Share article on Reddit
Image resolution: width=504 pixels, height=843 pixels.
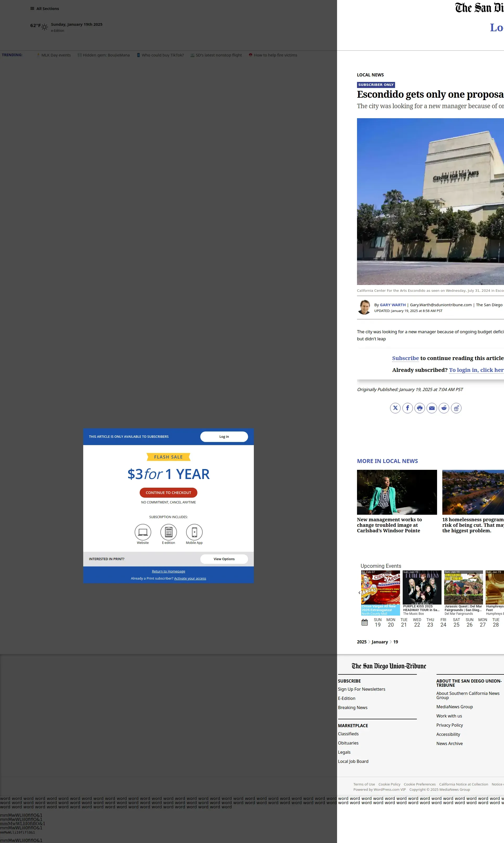pos(444,408)
